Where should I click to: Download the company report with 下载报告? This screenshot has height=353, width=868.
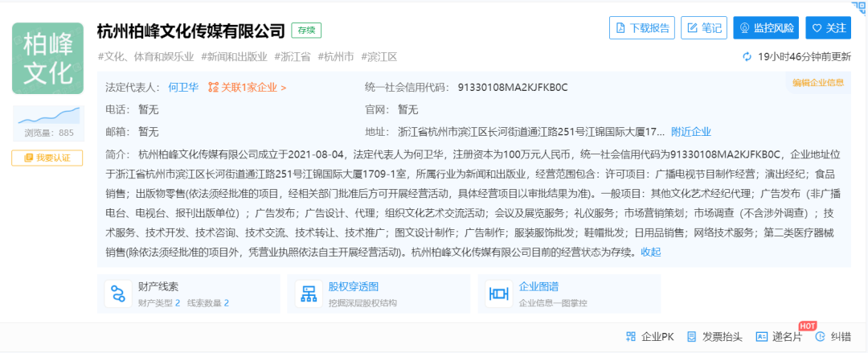[641, 28]
